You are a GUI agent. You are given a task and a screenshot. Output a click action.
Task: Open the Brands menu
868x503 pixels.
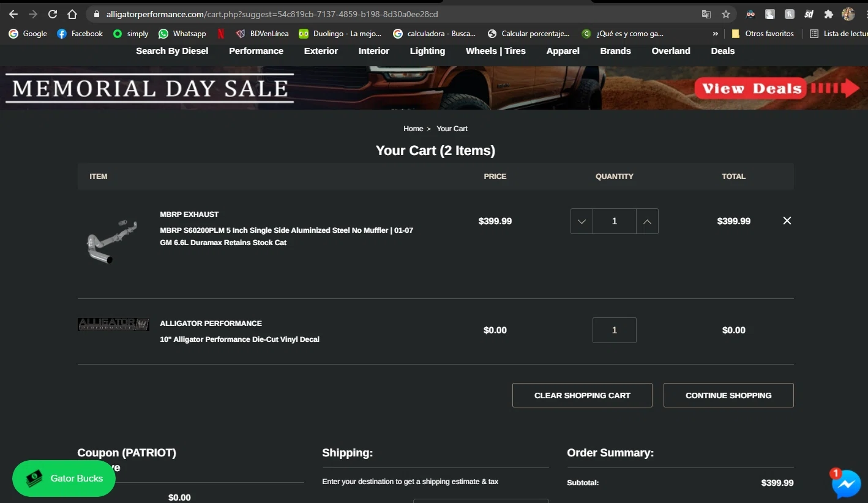(x=615, y=51)
